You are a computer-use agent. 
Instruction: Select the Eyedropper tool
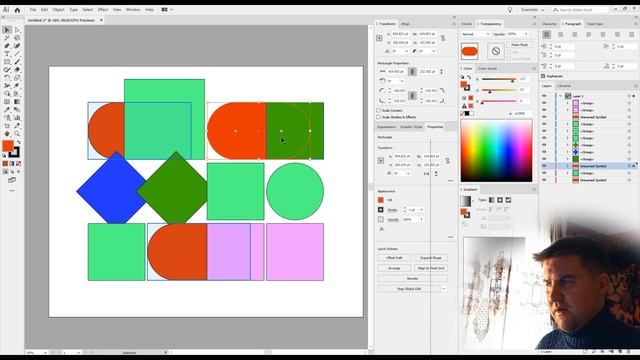click(7, 110)
